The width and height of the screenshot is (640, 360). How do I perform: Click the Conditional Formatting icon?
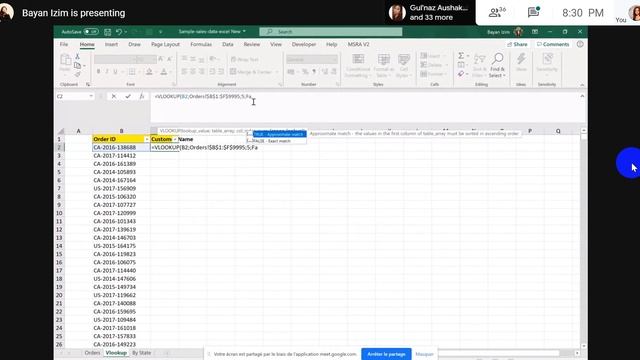[358, 60]
